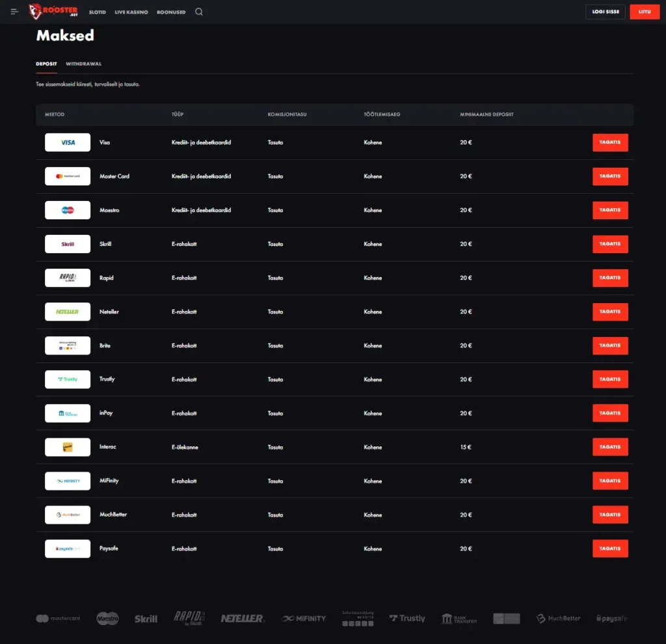Switch to the Deposit tab

(x=46, y=64)
